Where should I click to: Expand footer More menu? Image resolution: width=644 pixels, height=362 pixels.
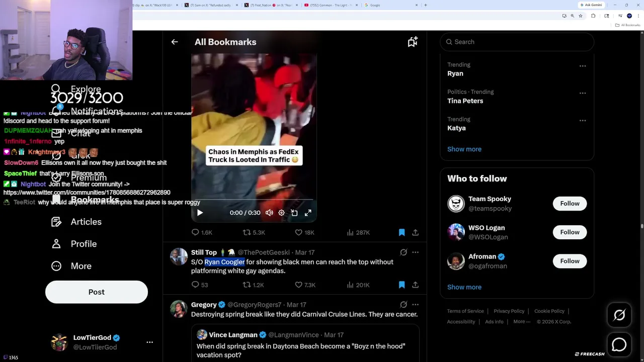[x=522, y=322]
